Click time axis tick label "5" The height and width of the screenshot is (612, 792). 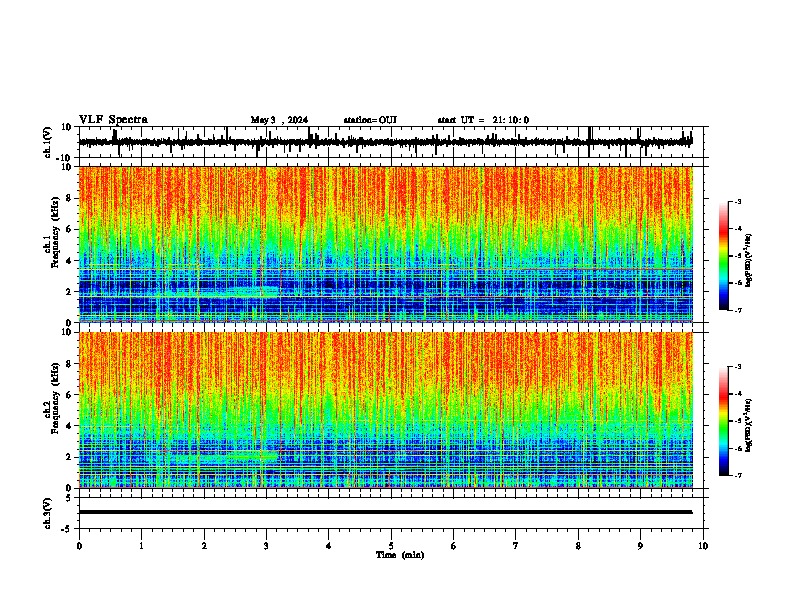(x=391, y=546)
